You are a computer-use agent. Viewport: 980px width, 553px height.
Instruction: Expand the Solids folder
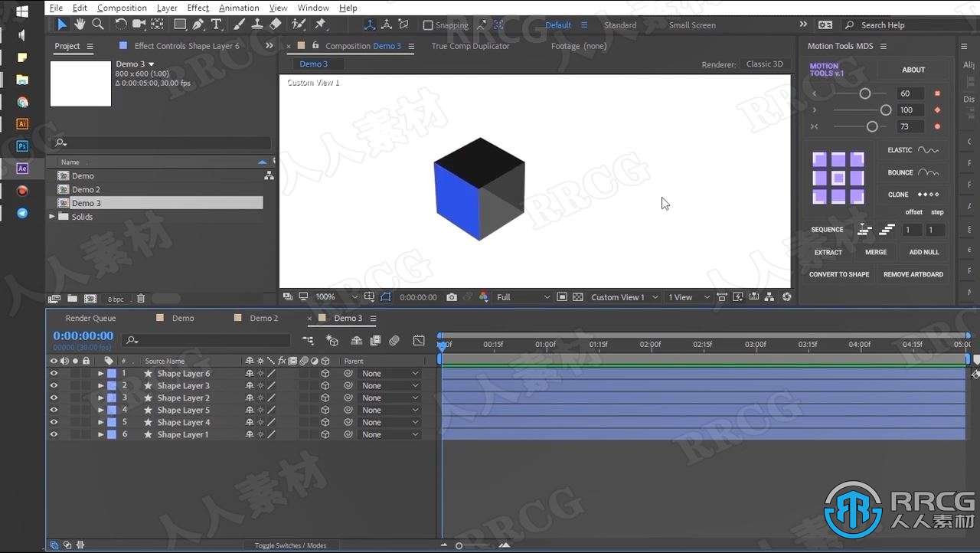pos(52,217)
